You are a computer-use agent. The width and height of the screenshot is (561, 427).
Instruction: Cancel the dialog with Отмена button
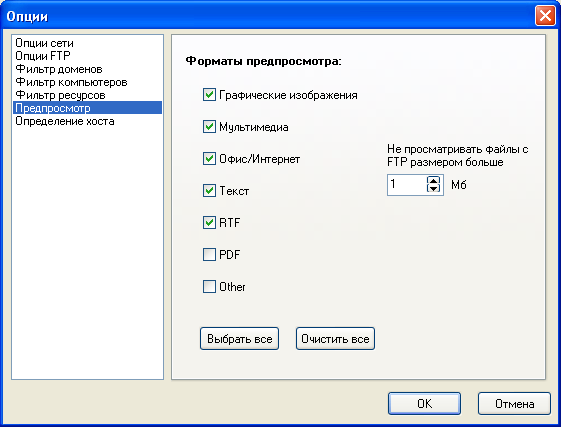(x=514, y=404)
